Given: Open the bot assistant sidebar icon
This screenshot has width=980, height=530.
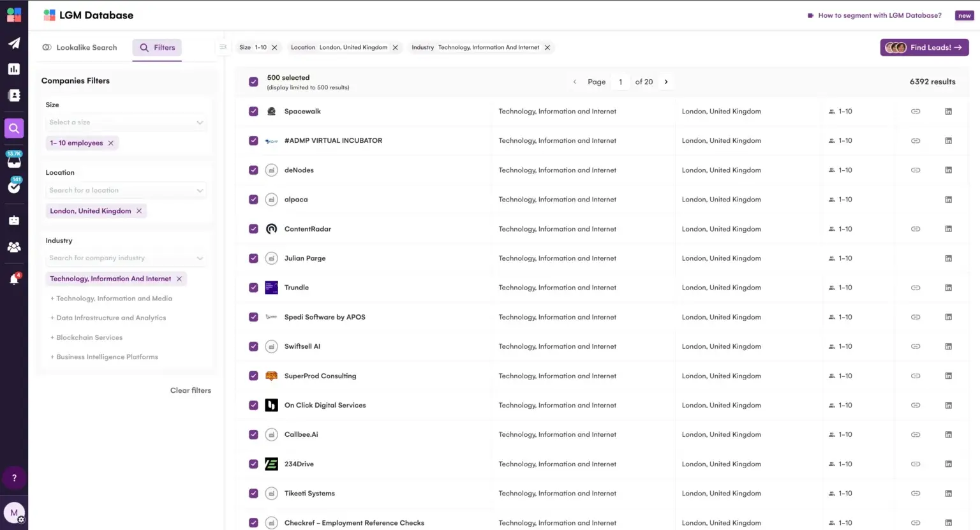Looking at the screenshot, I should 14,221.
